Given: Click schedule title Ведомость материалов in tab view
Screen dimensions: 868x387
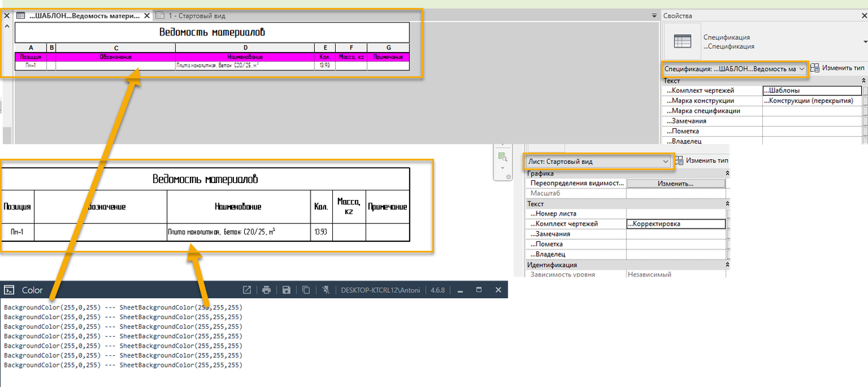Looking at the screenshot, I should tap(212, 32).
